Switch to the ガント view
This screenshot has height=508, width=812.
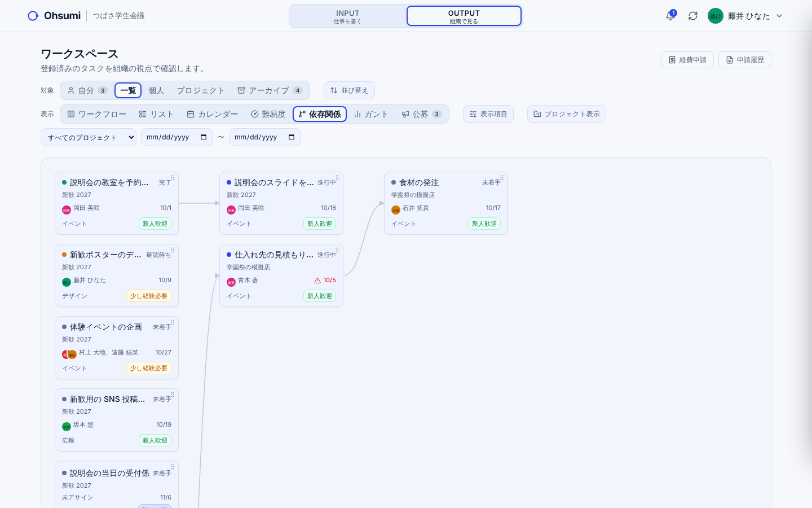[x=371, y=114]
